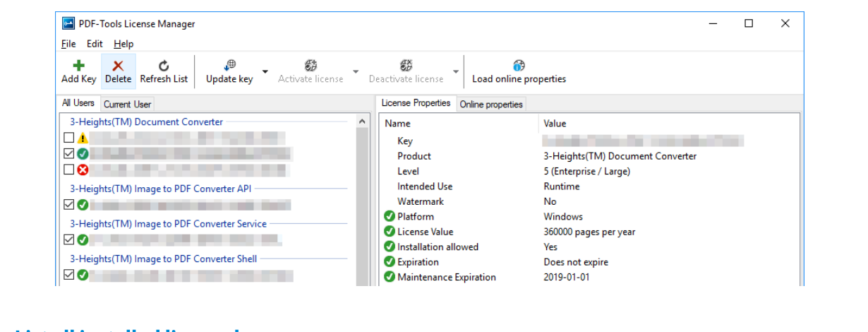Click the green check icon beside Expiration
The height and width of the screenshot is (332, 868).
point(389,262)
